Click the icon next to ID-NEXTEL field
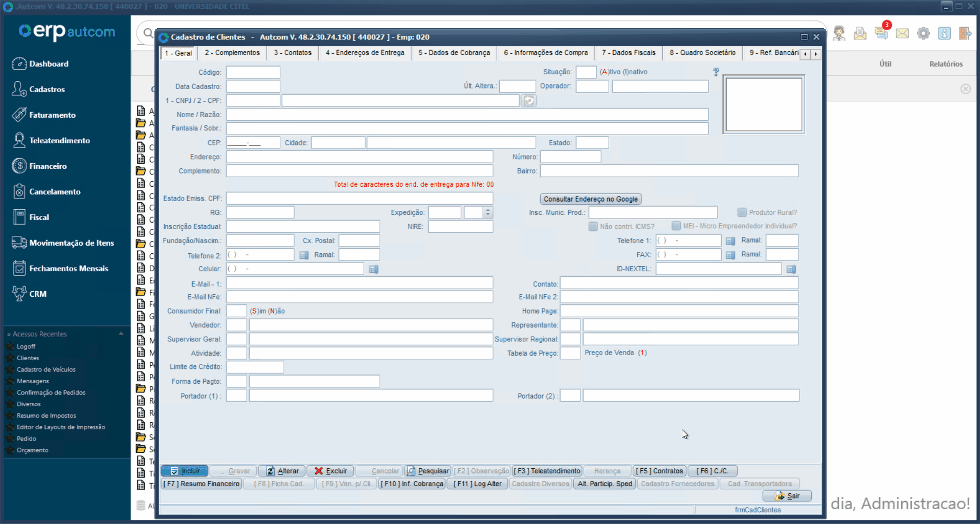Image resolution: width=980 pixels, height=524 pixels. point(791,269)
